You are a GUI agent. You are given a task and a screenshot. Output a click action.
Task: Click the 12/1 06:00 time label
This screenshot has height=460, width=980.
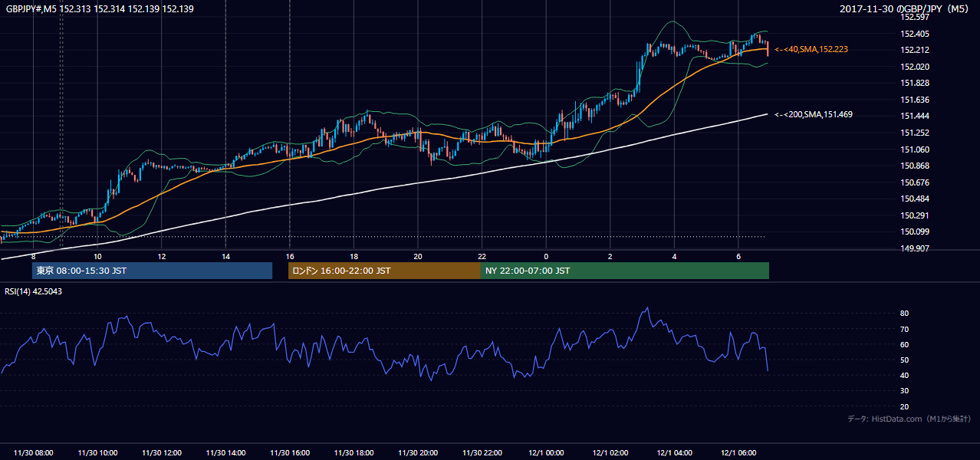[738, 453]
